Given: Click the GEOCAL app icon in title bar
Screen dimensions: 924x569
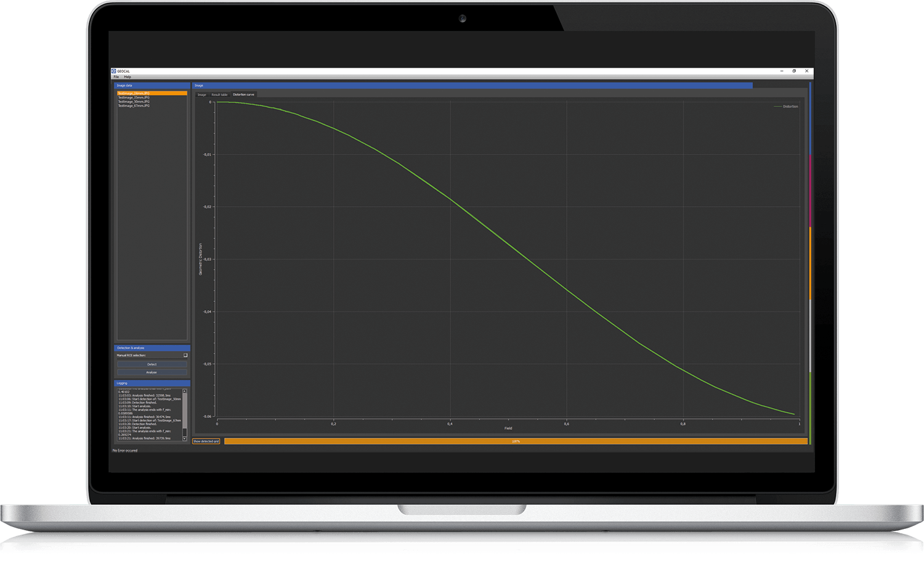Looking at the screenshot, I should pyautogui.click(x=114, y=71).
